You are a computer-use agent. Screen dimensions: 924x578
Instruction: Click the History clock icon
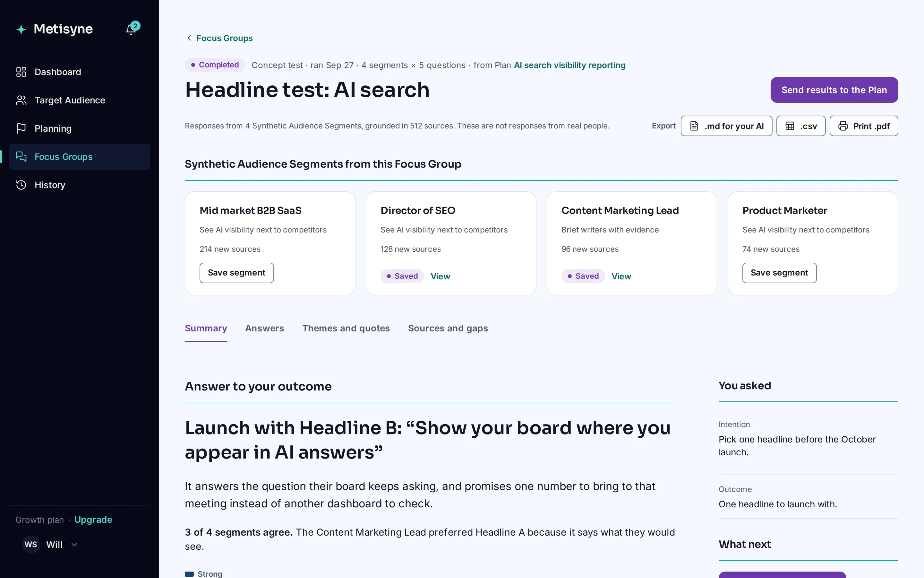point(21,185)
